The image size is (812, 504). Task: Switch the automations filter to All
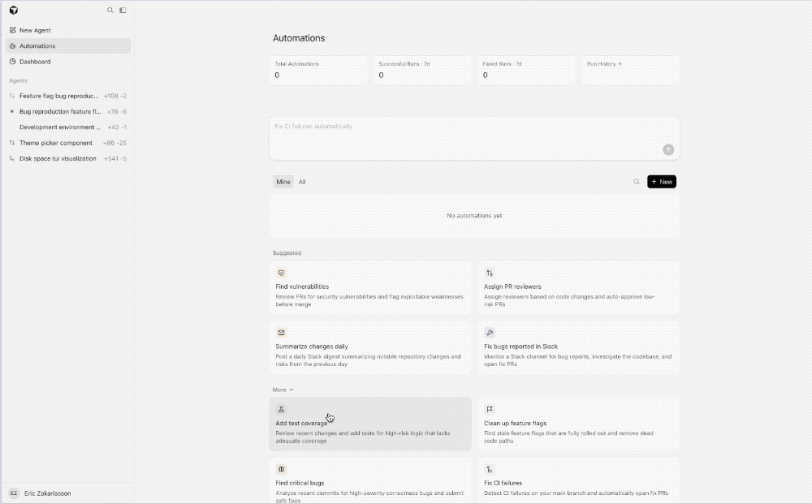(302, 182)
